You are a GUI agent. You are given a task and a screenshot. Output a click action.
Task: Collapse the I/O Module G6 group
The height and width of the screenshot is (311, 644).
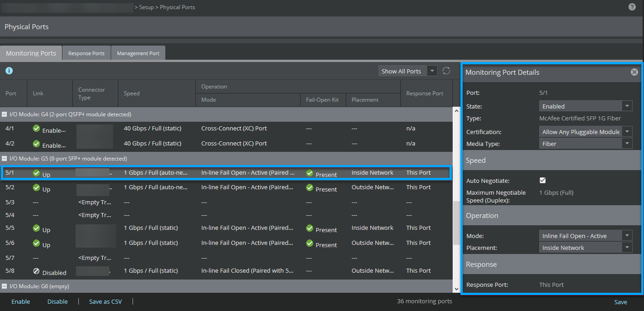pyautogui.click(x=5, y=286)
